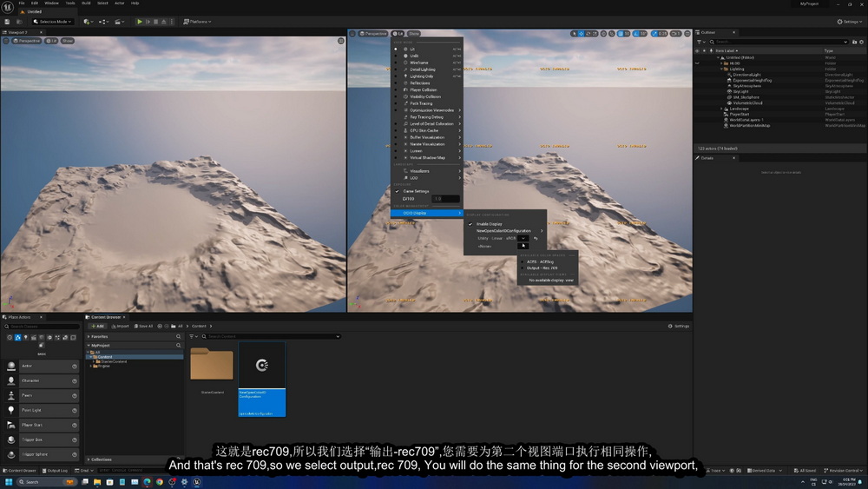Viewport: 868px width, 489px height.
Task: Collapse the Lighting folder in the Outliner
Action: click(x=721, y=69)
